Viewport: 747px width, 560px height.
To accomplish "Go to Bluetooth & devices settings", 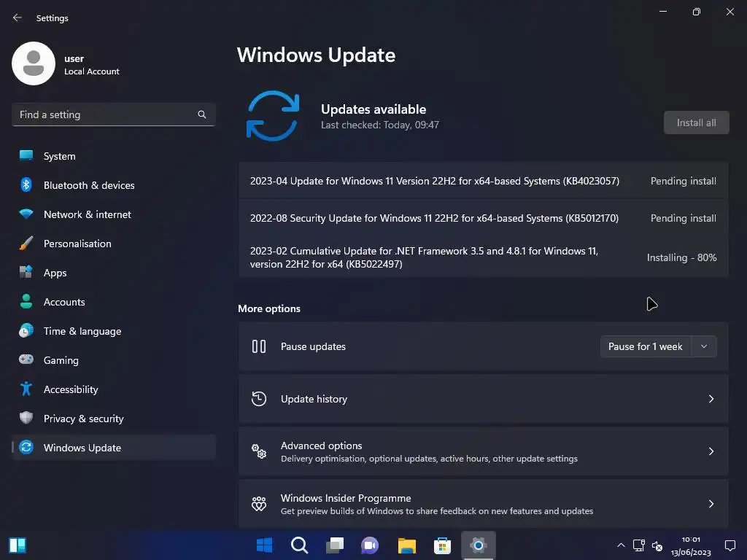I will [113, 184].
